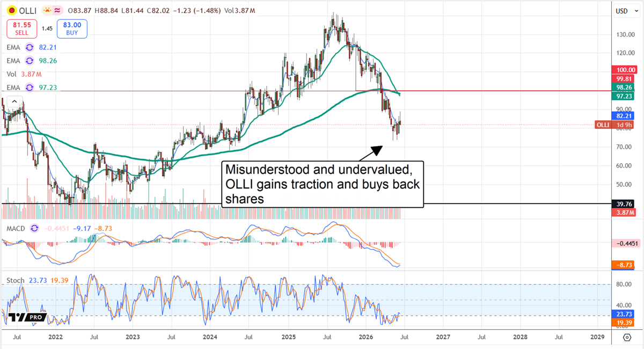Click the indicator icon beside EMA 98.26
The height and width of the screenshot is (349, 644).
click(x=29, y=60)
